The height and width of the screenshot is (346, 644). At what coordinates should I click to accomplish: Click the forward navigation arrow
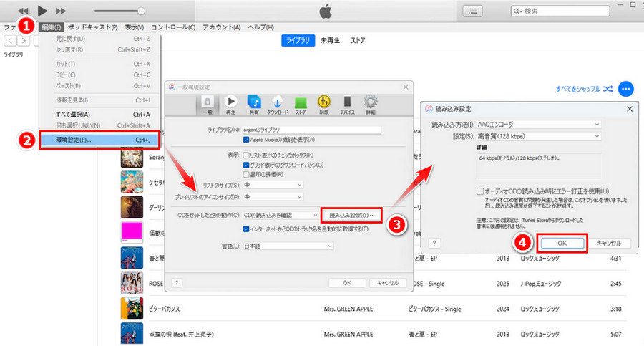(x=24, y=40)
